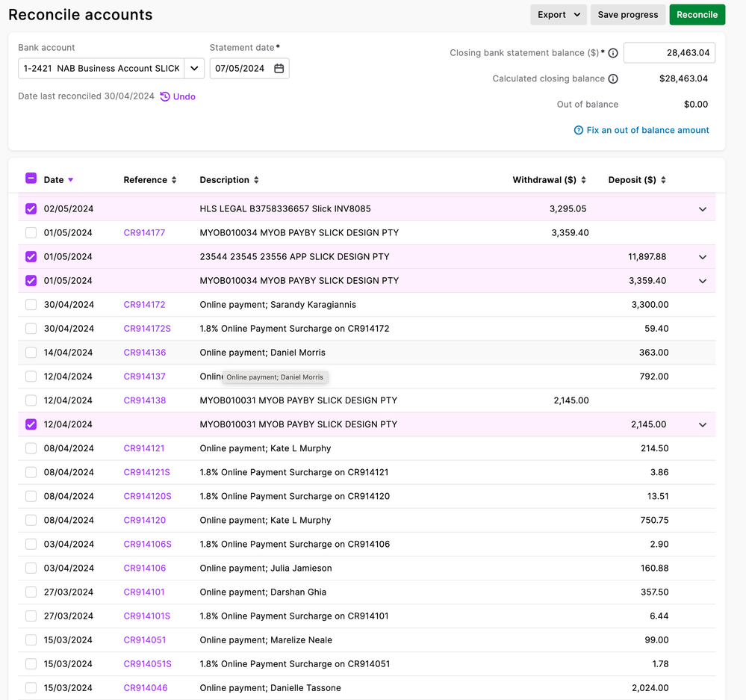Open the Bank account dropdown
Image resolution: width=746 pixels, height=700 pixels.
click(x=194, y=69)
